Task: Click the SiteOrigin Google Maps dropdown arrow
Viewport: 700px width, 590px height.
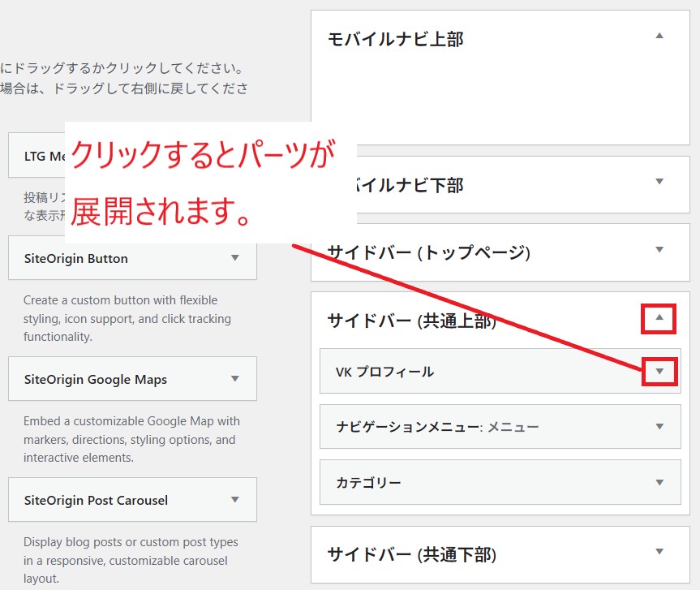Action: click(235, 379)
